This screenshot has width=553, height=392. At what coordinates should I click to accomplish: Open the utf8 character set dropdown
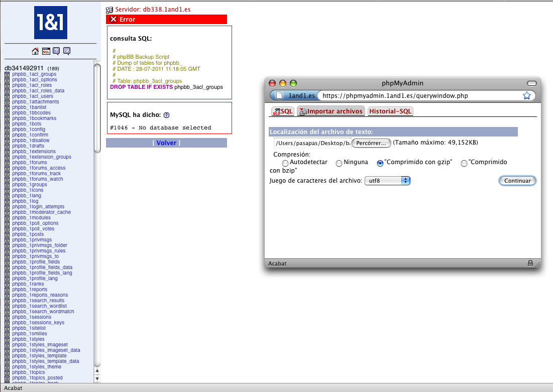pyautogui.click(x=387, y=181)
